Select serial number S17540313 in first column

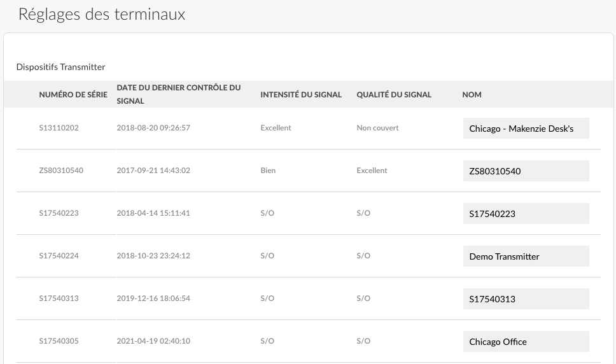[x=59, y=298]
